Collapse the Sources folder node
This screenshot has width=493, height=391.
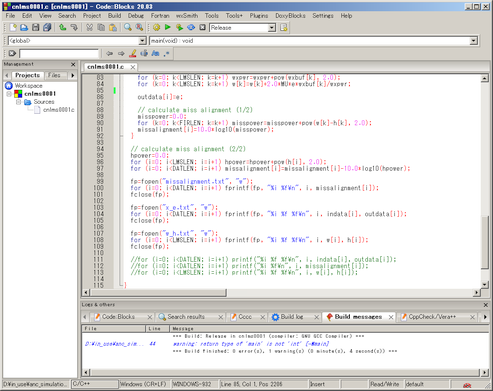pyautogui.click(x=19, y=102)
